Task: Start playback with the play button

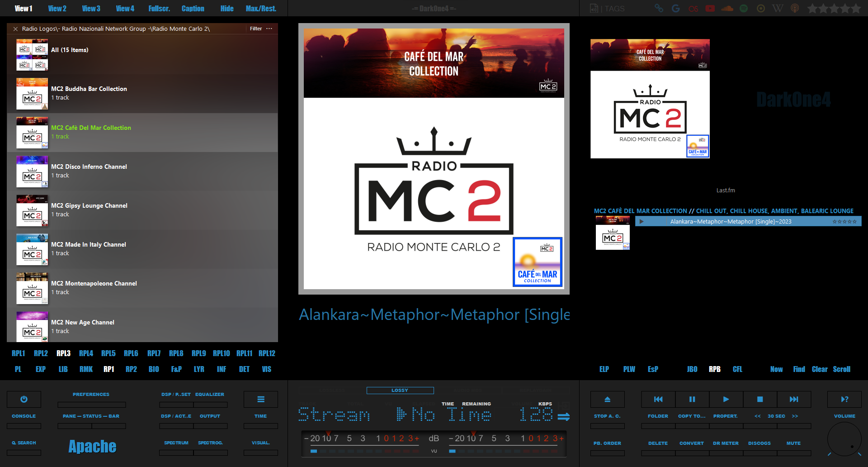Action: pos(726,399)
